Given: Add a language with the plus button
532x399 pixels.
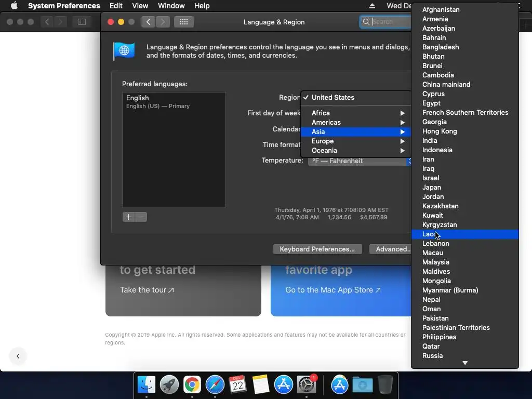Looking at the screenshot, I should (129, 217).
